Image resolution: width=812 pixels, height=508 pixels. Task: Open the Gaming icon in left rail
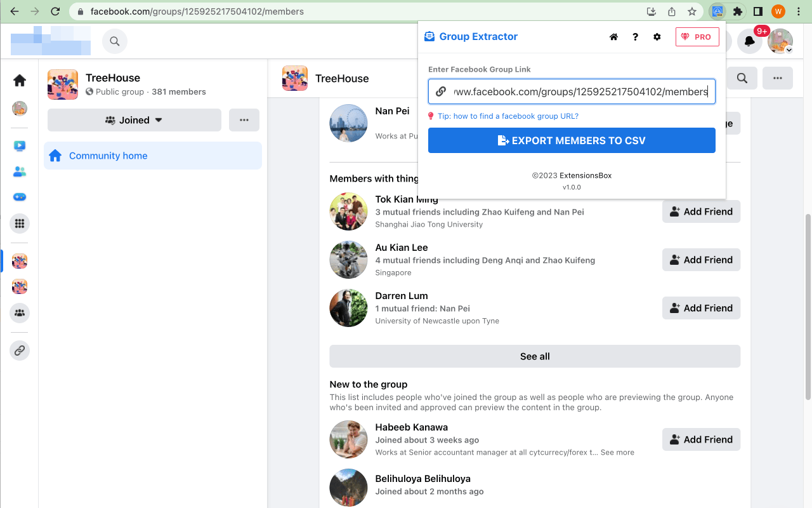click(20, 197)
